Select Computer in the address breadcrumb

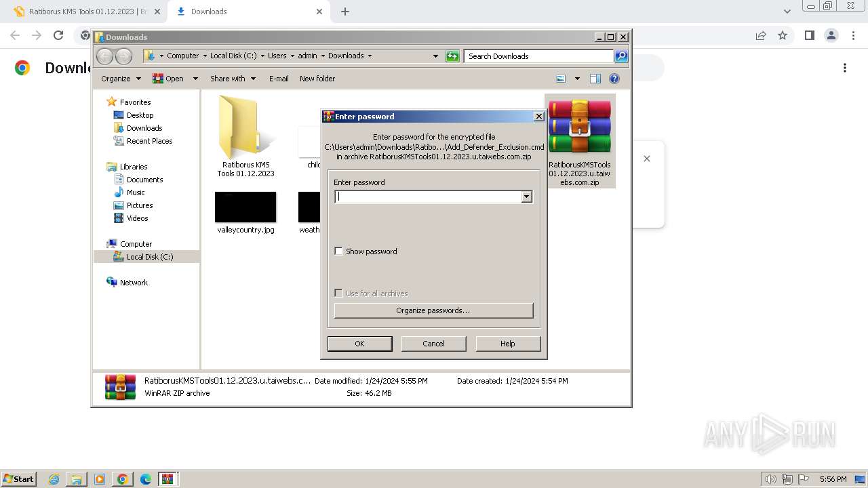click(182, 56)
